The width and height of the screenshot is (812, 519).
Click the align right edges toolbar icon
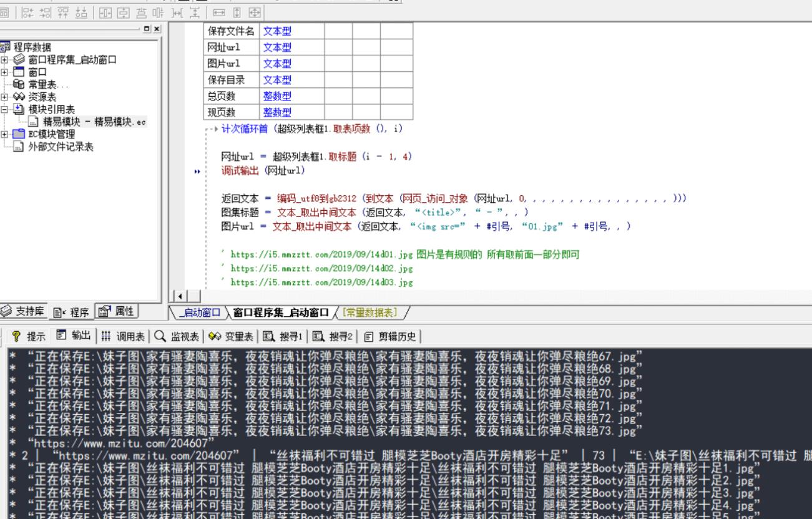46,12
